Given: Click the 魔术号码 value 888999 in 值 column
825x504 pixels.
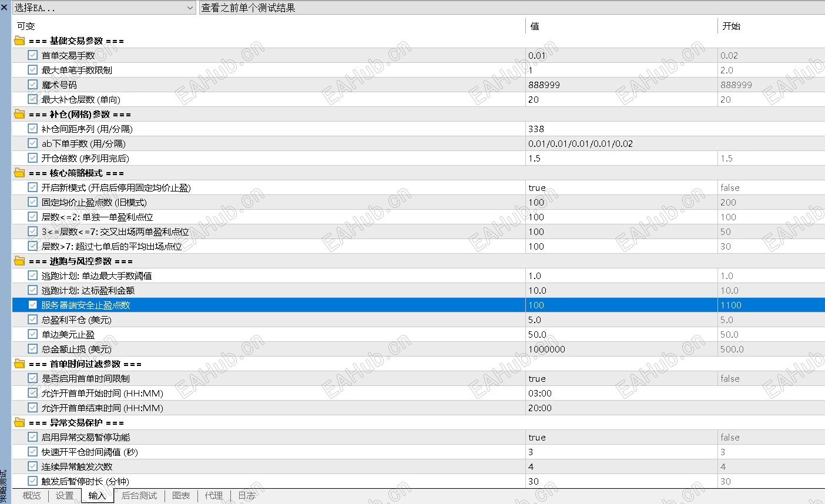Looking at the screenshot, I should tap(544, 85).
